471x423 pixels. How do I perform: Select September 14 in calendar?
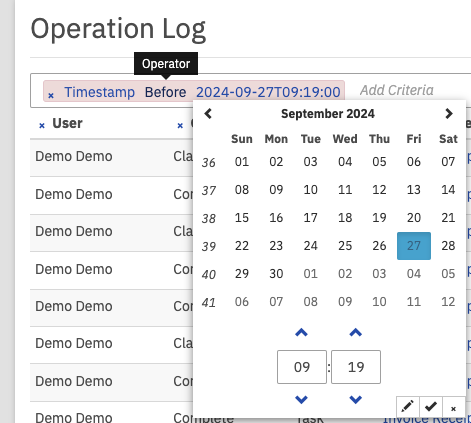448,190
